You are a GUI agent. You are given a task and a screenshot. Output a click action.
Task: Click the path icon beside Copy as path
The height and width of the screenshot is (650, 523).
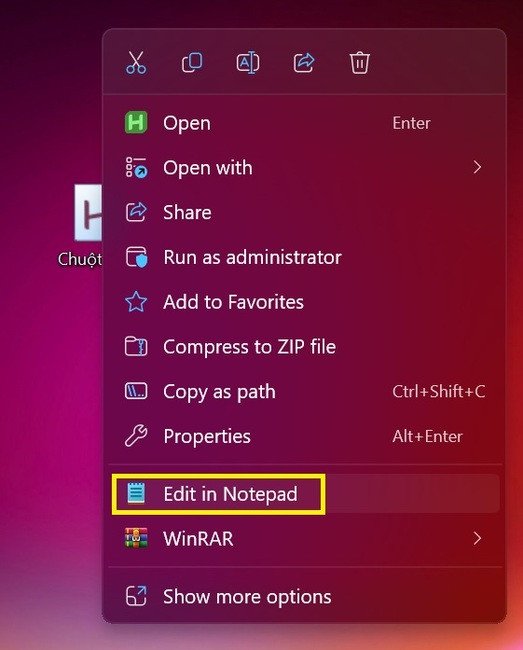click(136, 391)
